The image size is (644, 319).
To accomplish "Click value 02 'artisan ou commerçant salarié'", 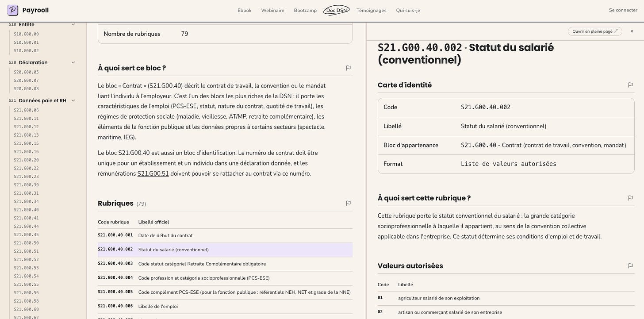I will coord(506,312).
